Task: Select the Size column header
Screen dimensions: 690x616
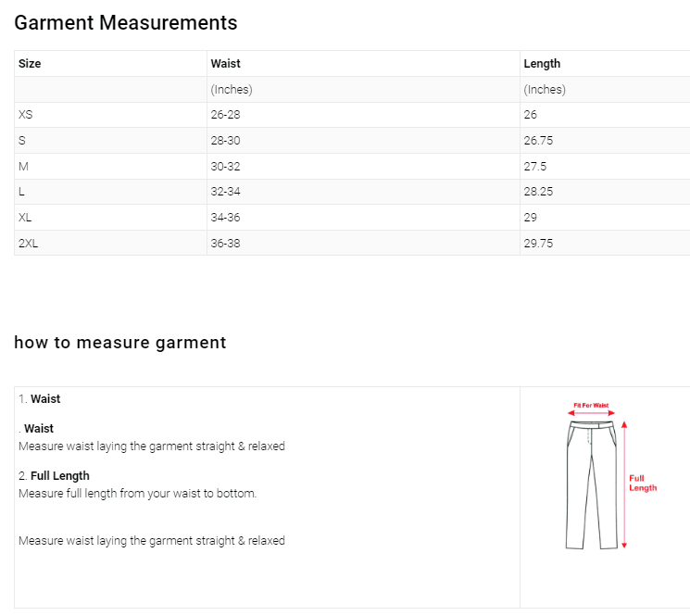Action: (30, 64)
